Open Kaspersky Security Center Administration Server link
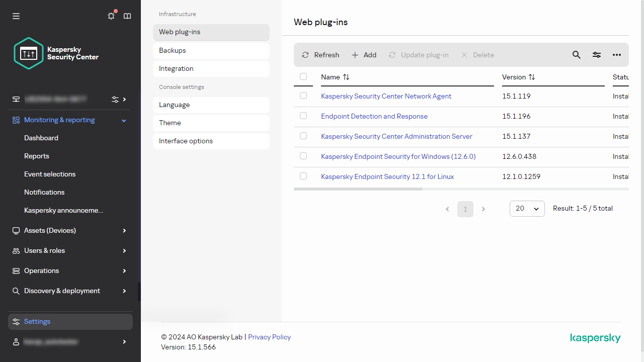Image resolution: width=644 pixels, height=362 pixels. pyautogui.click(x=396, y=136)
